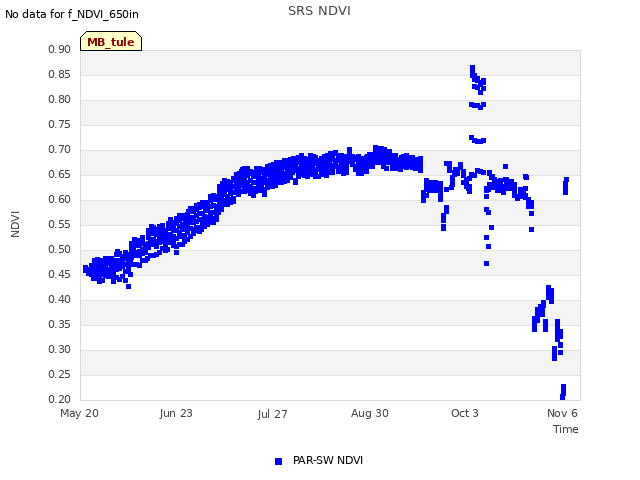Click the 0.35 y-axis value
The height and width of the screenshot is (480, 640).
[x=60, y=324]
